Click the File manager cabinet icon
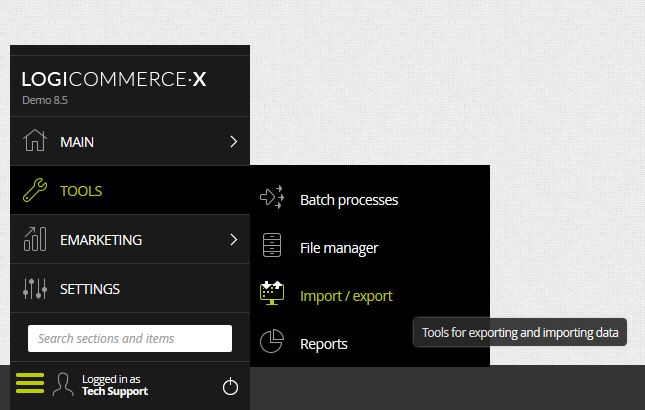645x410 pixels. coord(272,245)
